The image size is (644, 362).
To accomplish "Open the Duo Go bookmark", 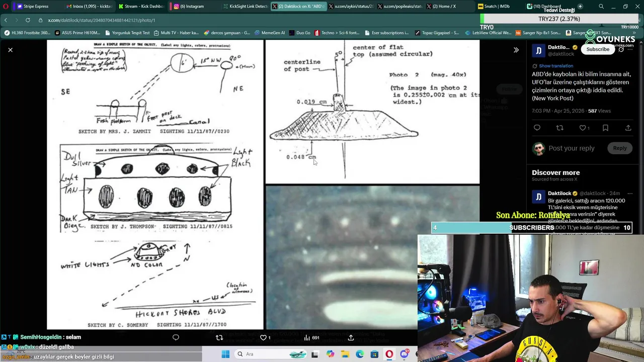I will point(300,33).
